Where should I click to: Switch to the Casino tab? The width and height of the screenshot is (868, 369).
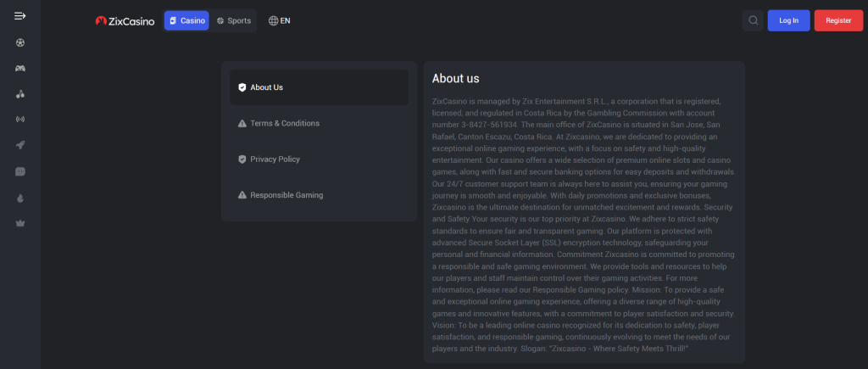click(186, 20)
